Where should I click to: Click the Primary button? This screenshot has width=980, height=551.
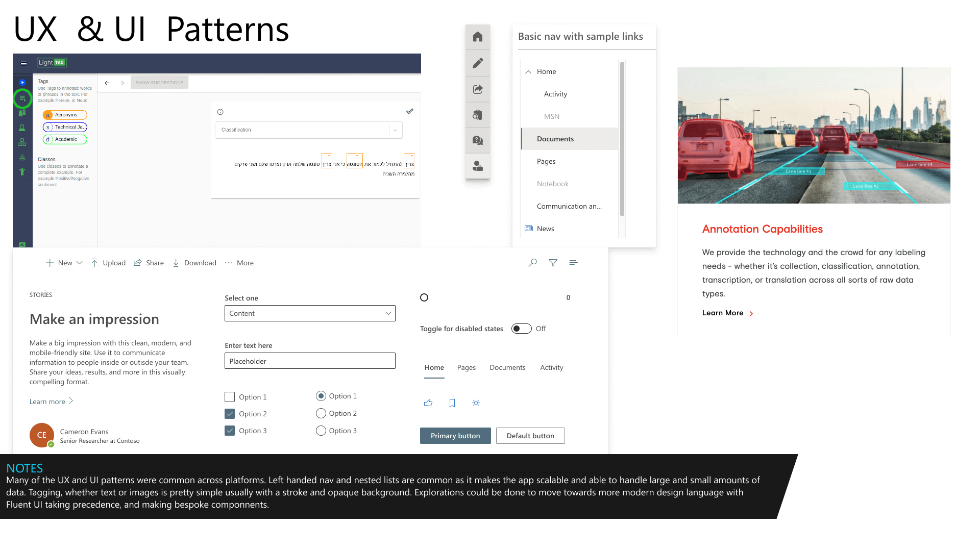455,436
